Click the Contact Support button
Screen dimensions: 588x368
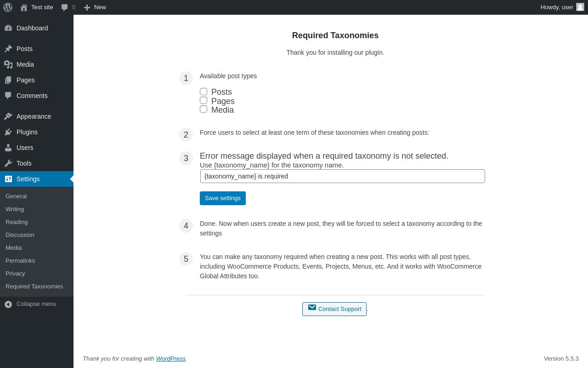point(334,309)
